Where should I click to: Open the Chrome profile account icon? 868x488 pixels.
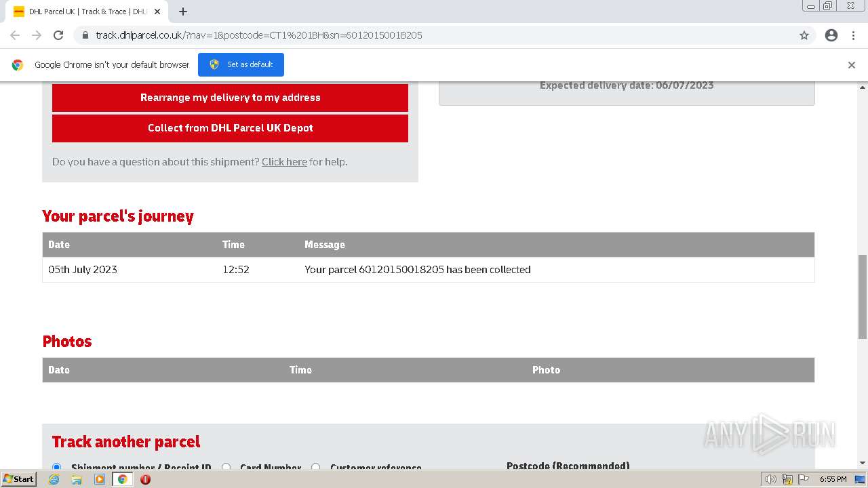point(831,35)
